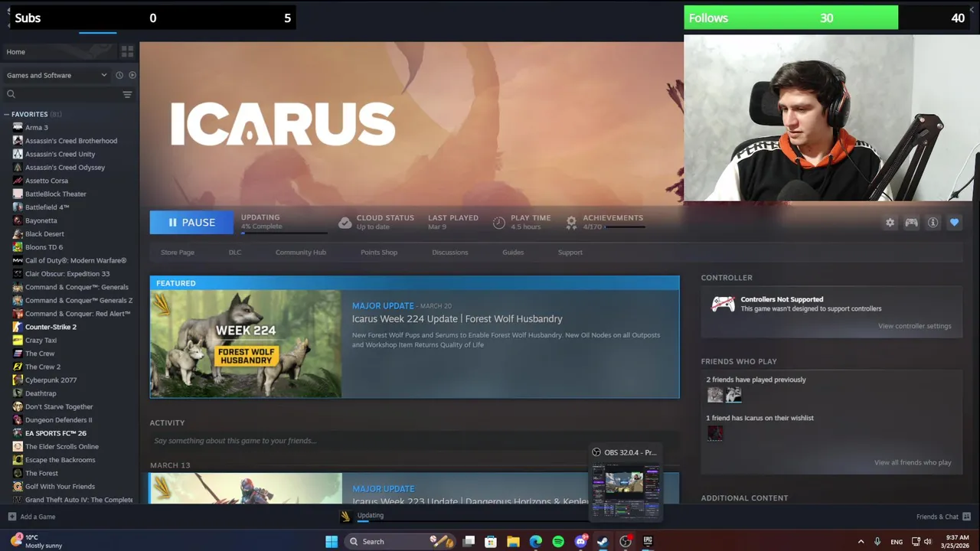Click the Say something about this game field

[414, 441]
